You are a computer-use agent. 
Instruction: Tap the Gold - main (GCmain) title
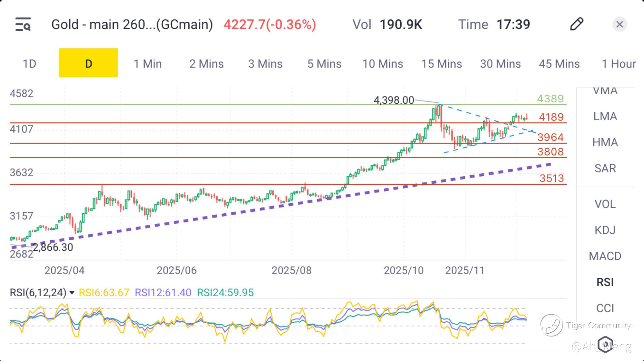132,24
